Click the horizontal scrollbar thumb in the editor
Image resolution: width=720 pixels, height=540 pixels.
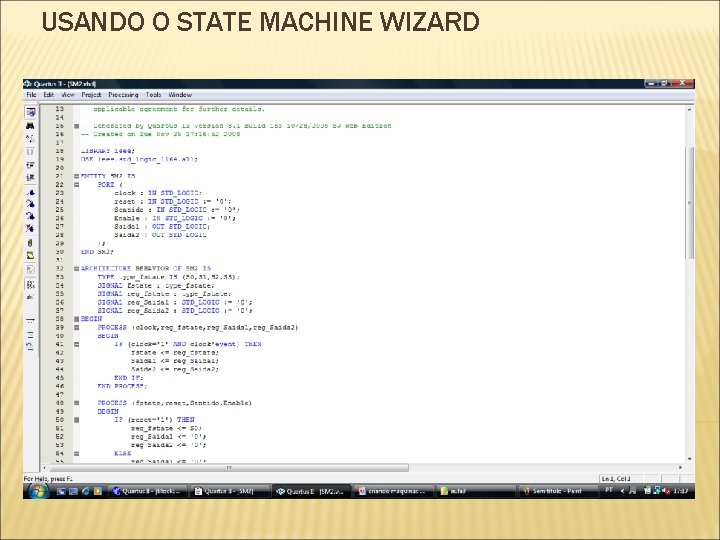point(229,467)
